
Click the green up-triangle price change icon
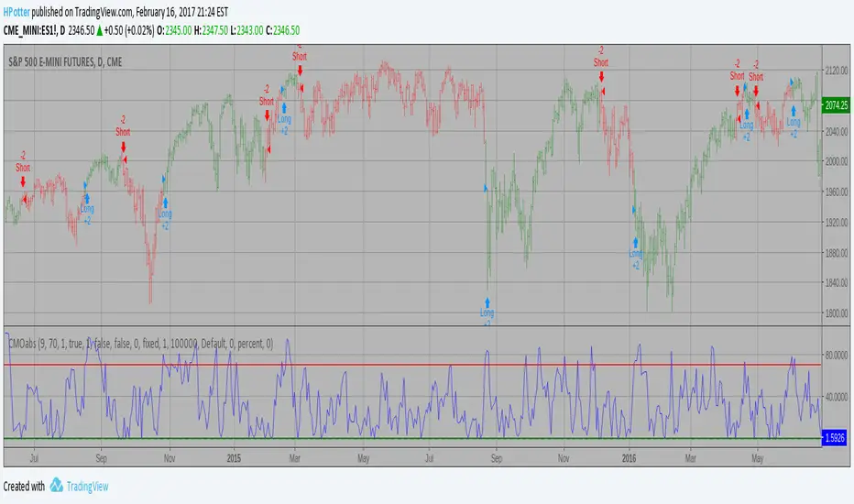point(100,31)
